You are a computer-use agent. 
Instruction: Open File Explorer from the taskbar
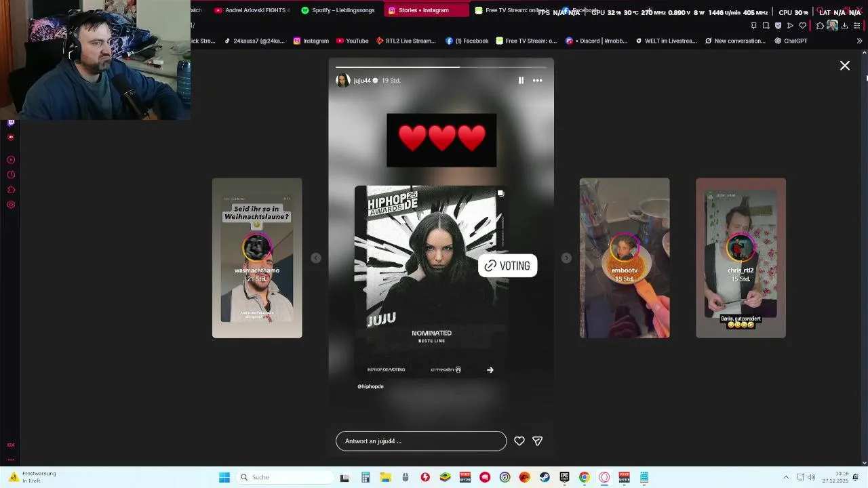(x=385, y=477)
